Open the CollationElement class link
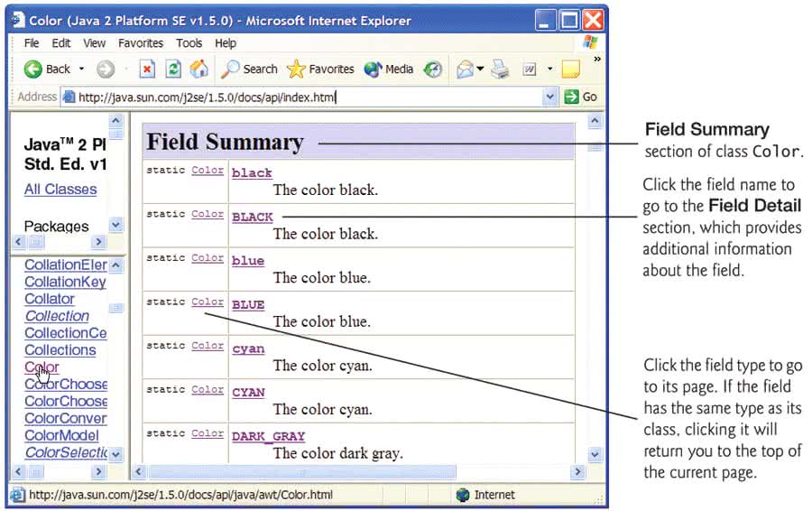The image size is (812, 511). click(x=66, y=265)
